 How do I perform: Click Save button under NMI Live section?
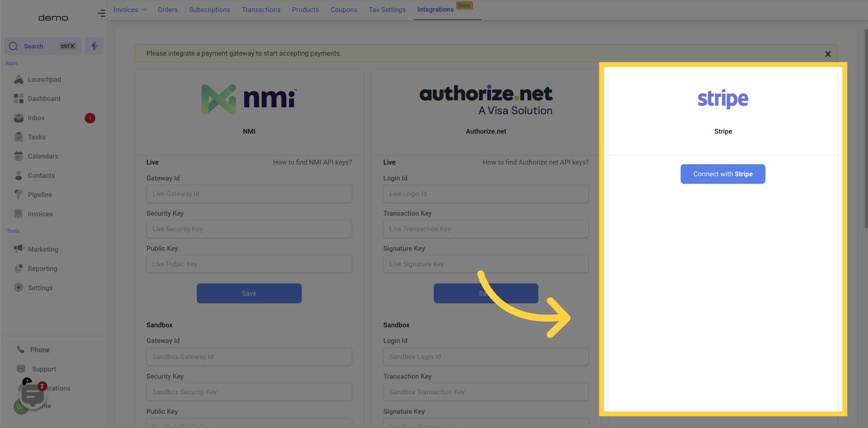click(248, 293)
